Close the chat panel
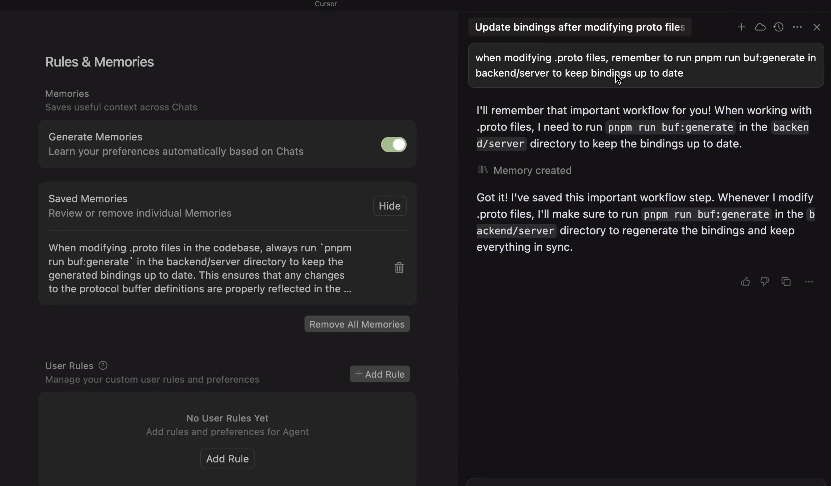The image size is (831, 486). (817, 27)
